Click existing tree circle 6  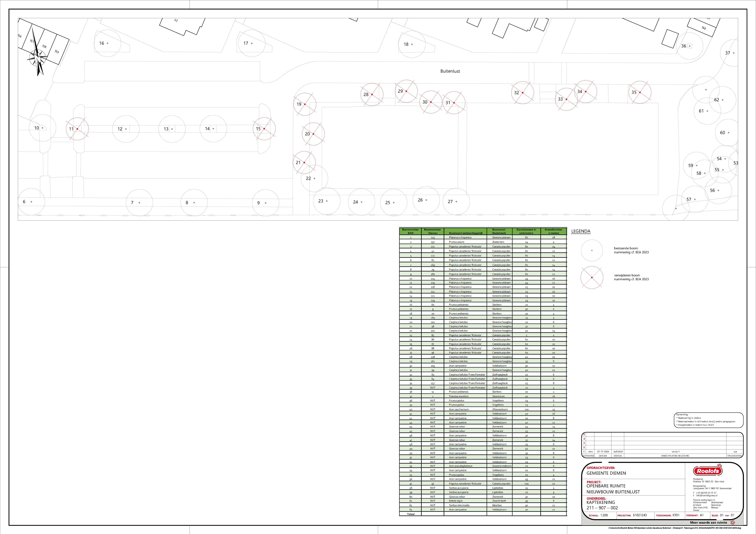(31, 202)
